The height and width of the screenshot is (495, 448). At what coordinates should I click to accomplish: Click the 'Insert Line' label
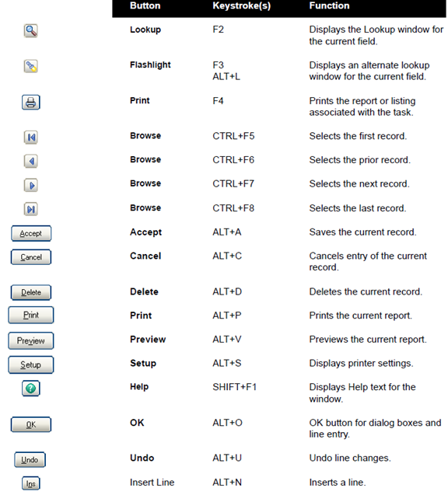(x=152, y=483)
